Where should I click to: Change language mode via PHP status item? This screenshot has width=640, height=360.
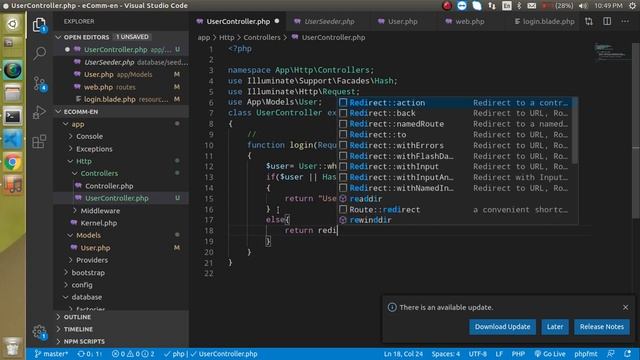click(518, 354)
